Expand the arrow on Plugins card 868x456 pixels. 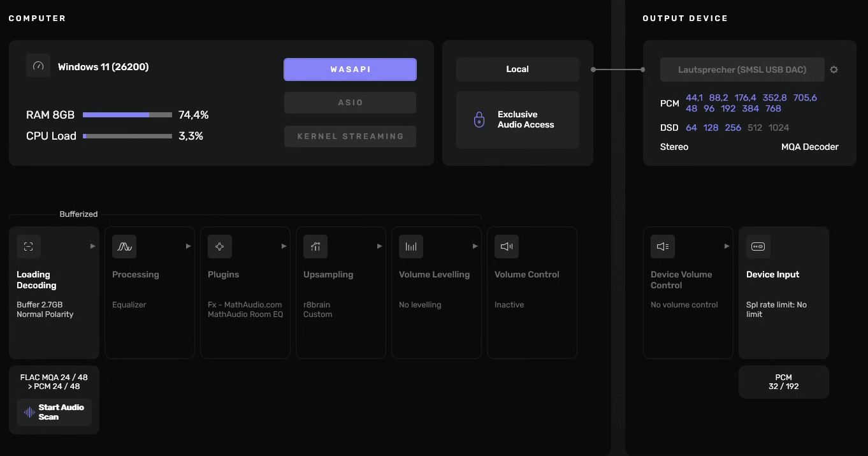point(284,246)
